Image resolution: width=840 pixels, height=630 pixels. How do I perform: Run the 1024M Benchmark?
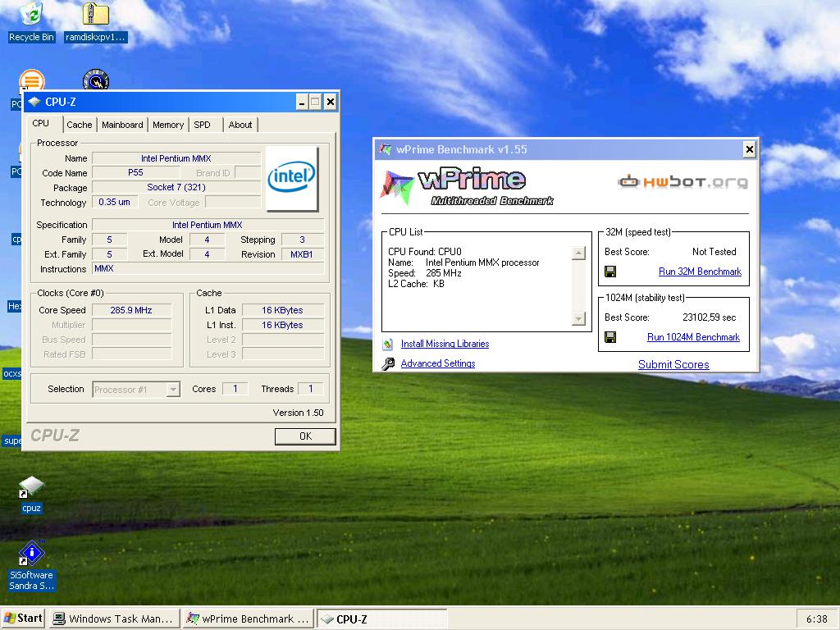[x=693, y=337]
